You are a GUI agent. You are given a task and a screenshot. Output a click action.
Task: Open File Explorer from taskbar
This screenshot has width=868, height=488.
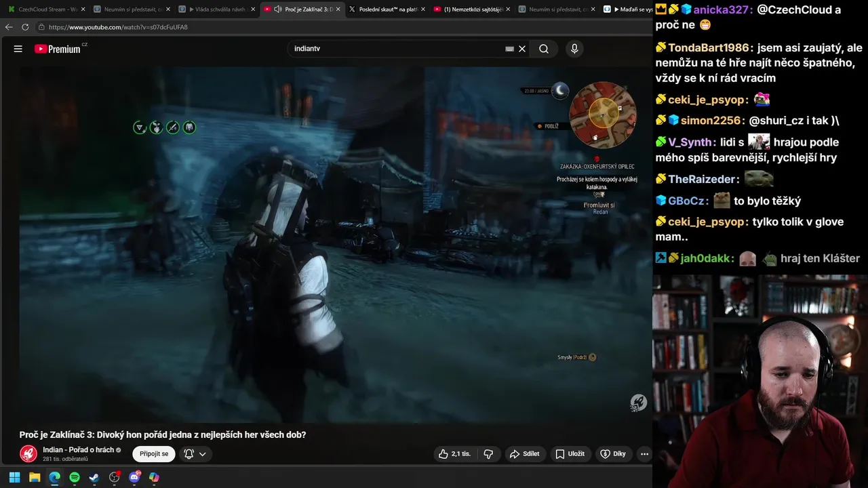(x=35, y=477)
